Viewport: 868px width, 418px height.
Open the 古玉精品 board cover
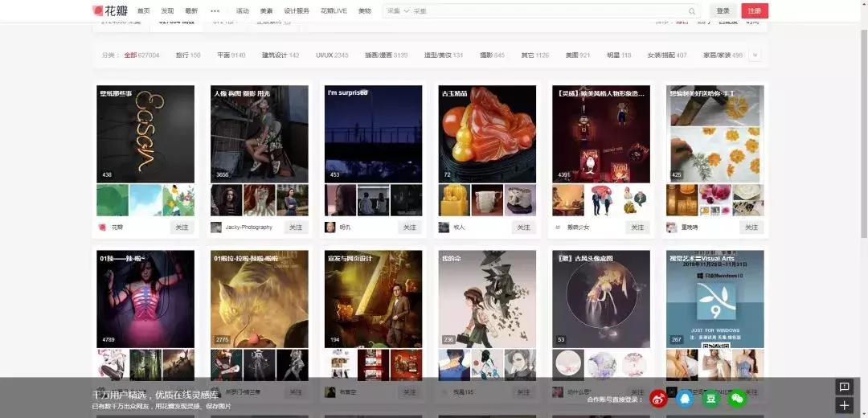(x=487, y=134)
